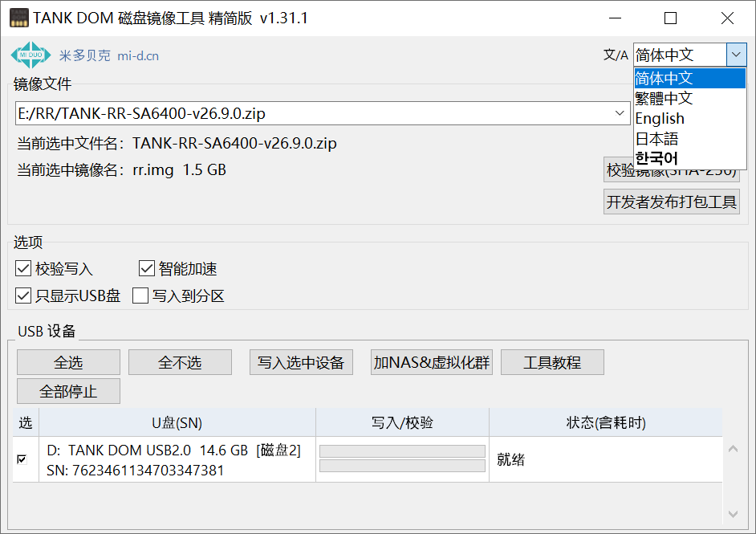The width and height of the screenshot is (756, 534).
Task: Pick 한국어 from the language list
Action: [689, 158]
